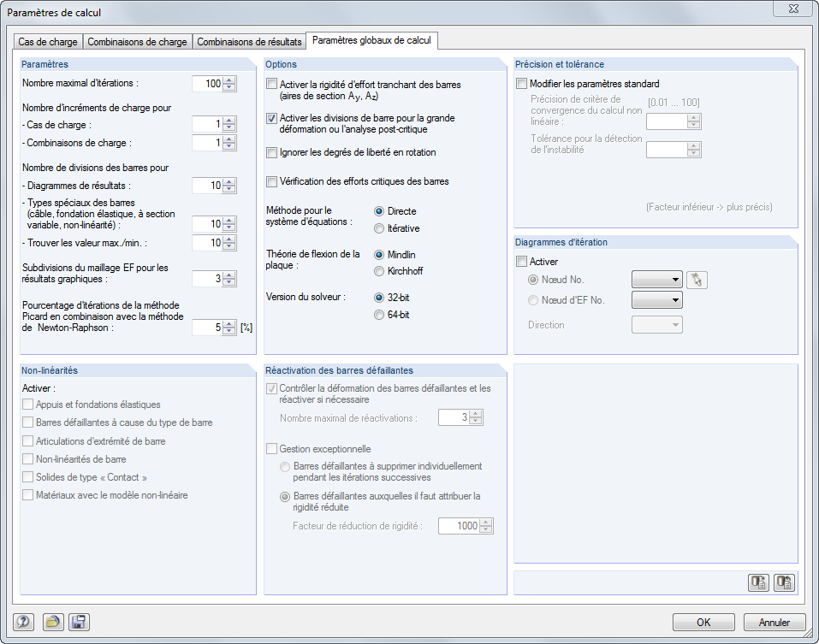Select the Itérative equation method

click(379, 228)
